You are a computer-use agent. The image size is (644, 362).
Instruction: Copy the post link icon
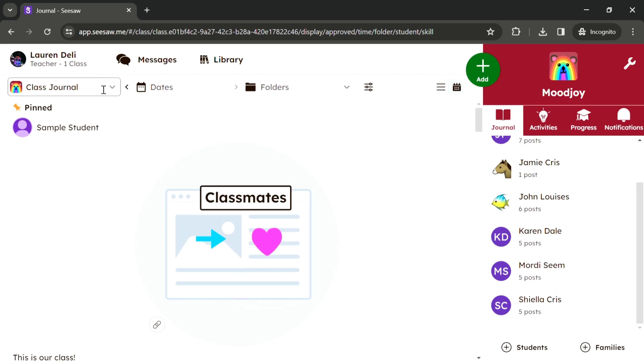coord(157,324)
